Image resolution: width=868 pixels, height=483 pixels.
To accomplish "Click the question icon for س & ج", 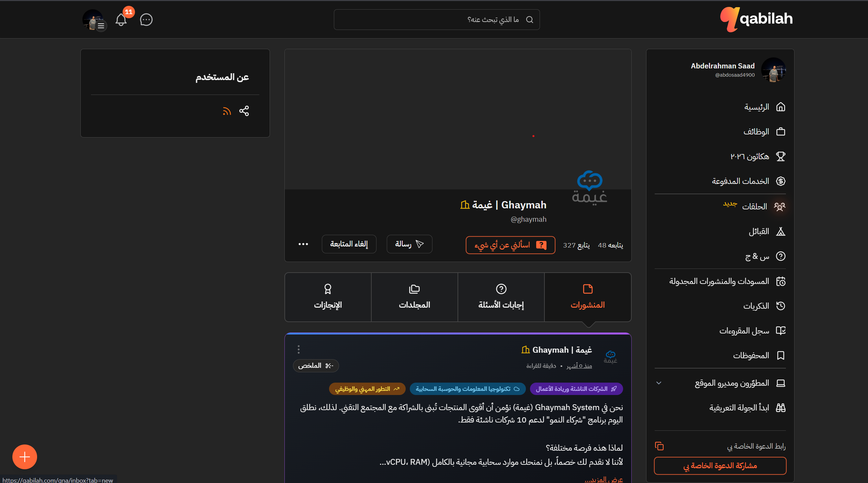I will pos(781,256).
